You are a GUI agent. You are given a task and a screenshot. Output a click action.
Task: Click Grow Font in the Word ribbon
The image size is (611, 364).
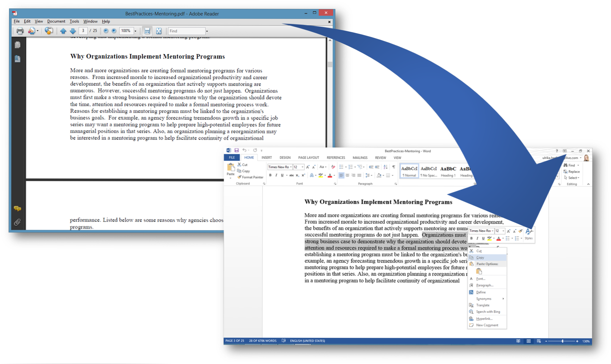(x=308, y=167)
